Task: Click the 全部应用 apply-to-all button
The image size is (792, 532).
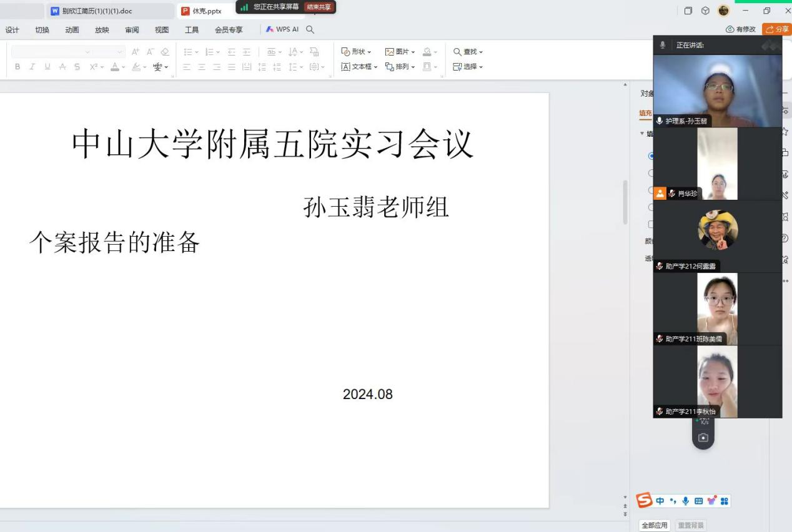Action: point(654,525)
